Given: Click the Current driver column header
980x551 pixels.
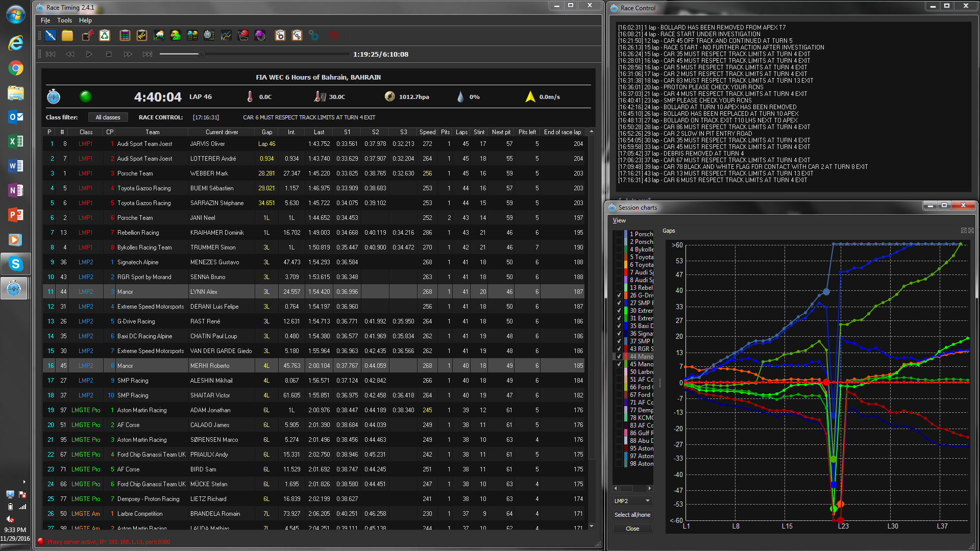Looking at the screenshot, I should [222, 132].
